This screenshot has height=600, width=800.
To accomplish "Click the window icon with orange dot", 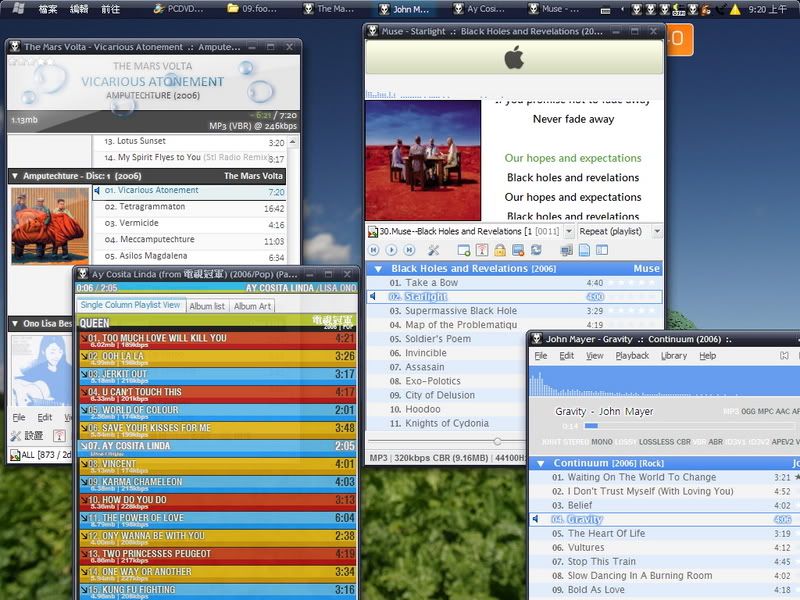I will 518,250.
